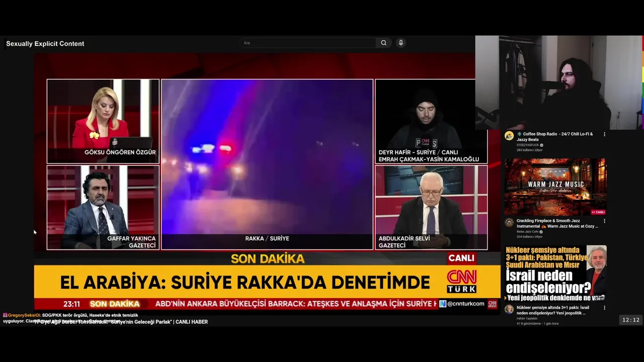Click the 12:12 timer overlay
This screenshot has height=362, width=644.
(x=630, y=320)
